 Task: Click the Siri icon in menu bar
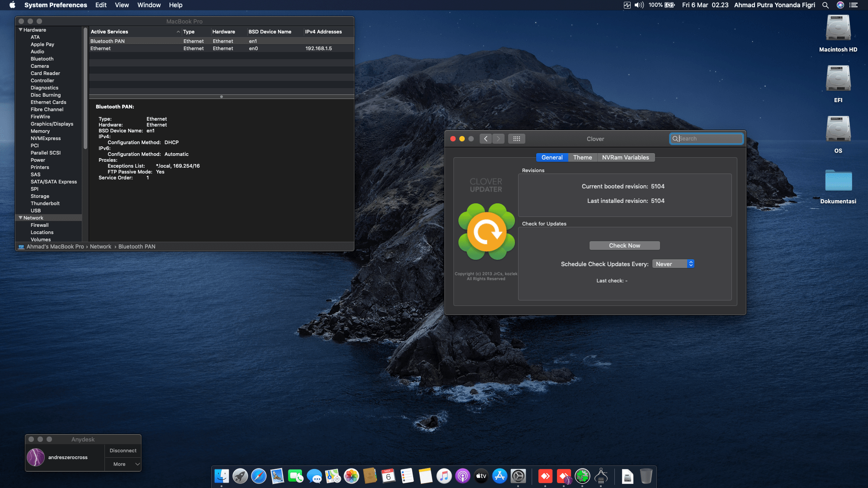[x=840, y=5]
